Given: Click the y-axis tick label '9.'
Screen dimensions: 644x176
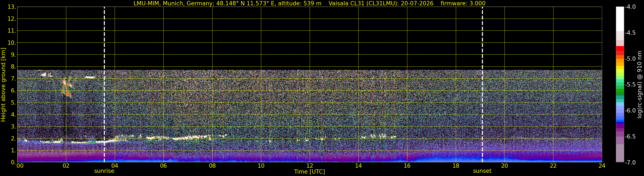Looking at the screenshot, I should [13, 55].
